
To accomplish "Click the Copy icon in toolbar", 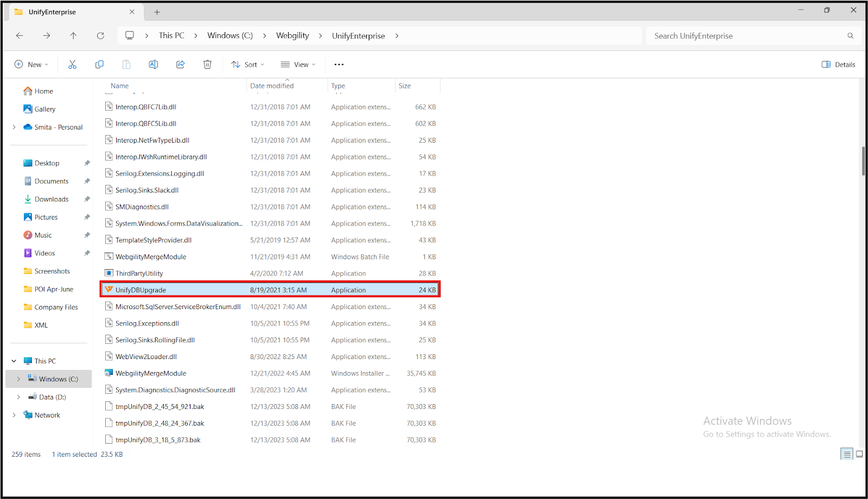I will tap(99, 65).
